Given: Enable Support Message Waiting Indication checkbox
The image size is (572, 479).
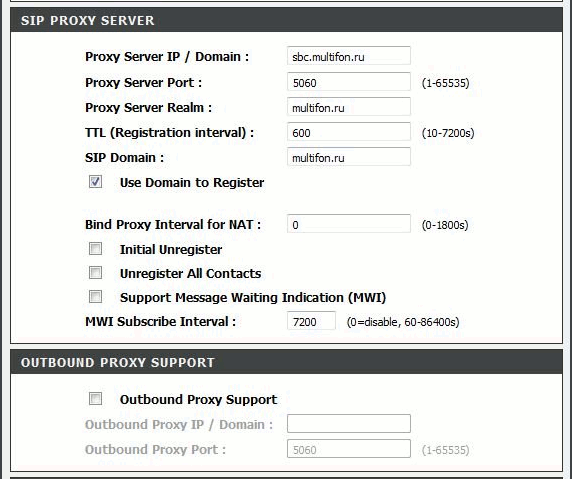Looking at the screenshot, I should [96, 297].
